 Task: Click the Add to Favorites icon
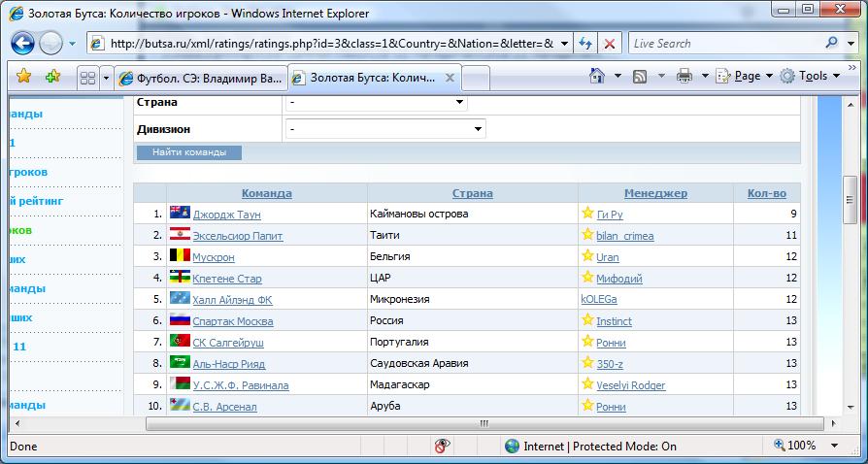point(51,77)
